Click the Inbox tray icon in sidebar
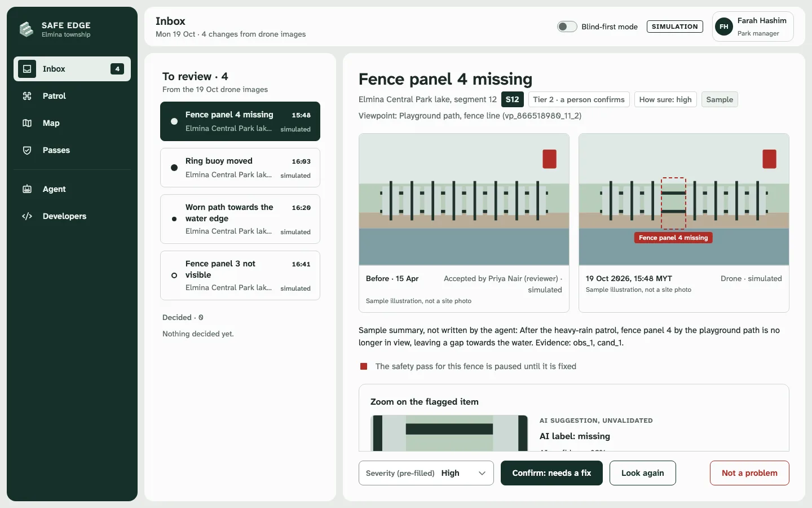Viewport: 812px width, 508px height. click(x=27, y=69)
